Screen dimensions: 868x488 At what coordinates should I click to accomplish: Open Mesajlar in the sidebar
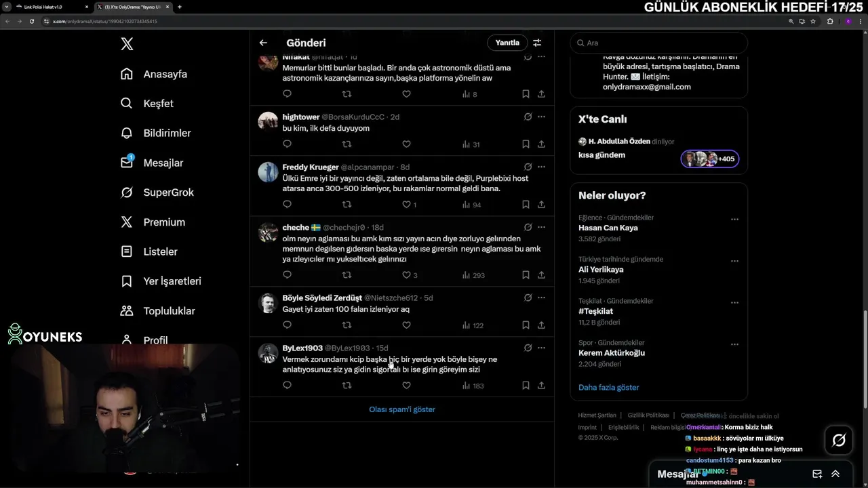click(152, 163)
